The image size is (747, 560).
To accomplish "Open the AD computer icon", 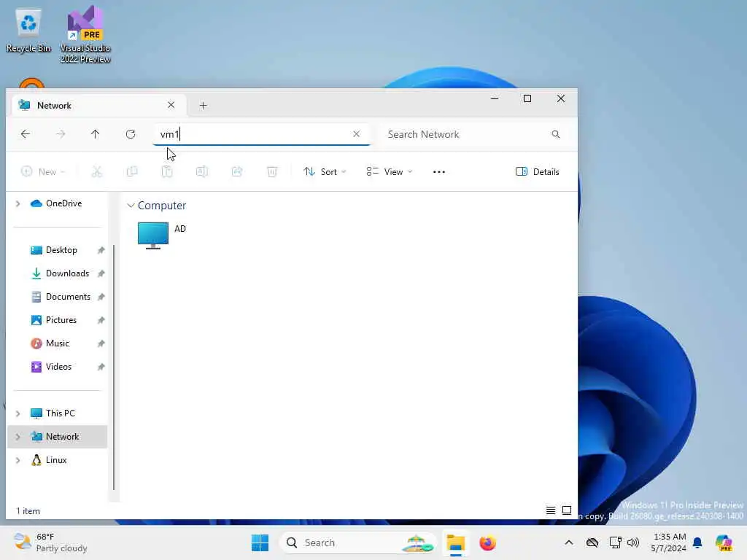I will click(x=153, y=236).
